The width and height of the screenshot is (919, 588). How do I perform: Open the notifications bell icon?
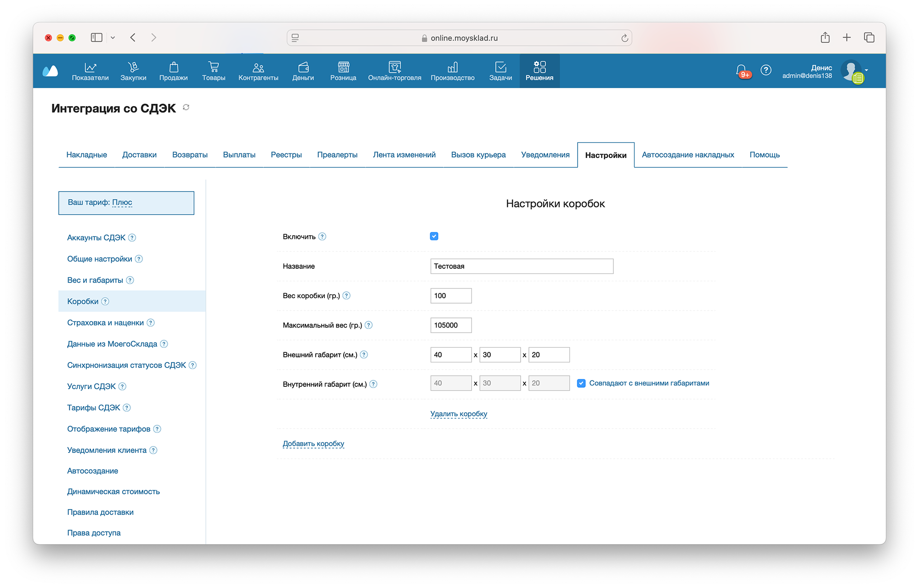tap(741, 70)
